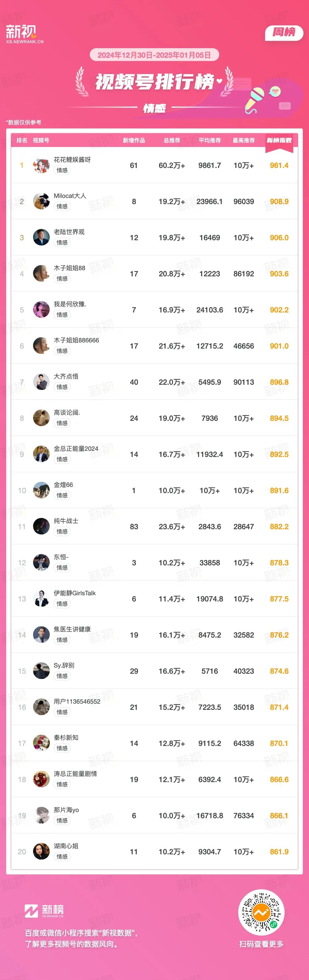This screenshot has height=980, width=309.
Task: Click index score 861.9 for 湖南心姐
Action: [279, 852]
